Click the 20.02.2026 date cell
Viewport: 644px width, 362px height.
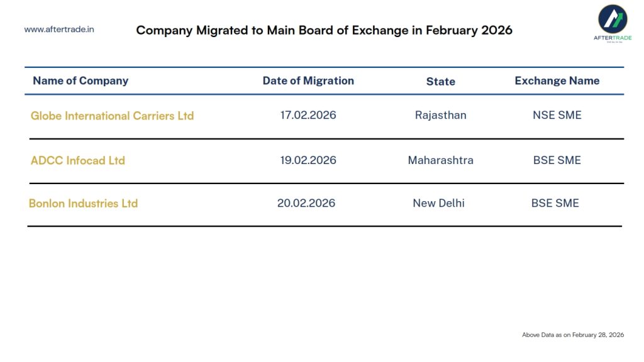tap(306, 203)
